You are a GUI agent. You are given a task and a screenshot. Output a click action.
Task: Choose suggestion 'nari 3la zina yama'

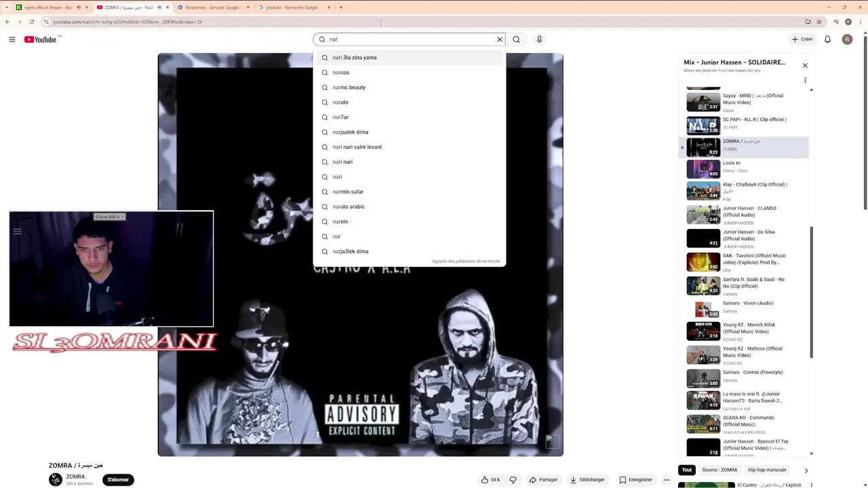pos(409,58)
